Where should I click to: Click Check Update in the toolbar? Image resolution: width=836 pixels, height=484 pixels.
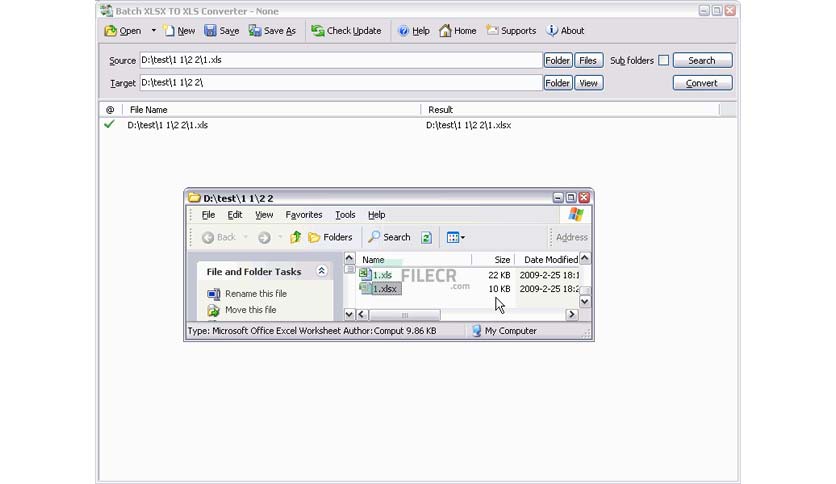click(x=347, y=30)
